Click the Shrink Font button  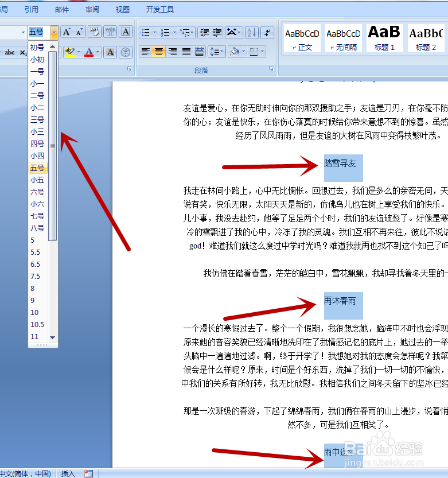pos(79,32)
